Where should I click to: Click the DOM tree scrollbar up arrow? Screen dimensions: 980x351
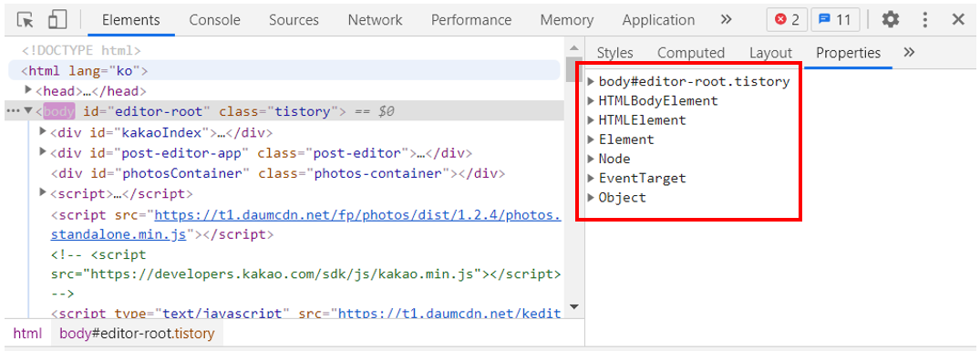[573, 47]
